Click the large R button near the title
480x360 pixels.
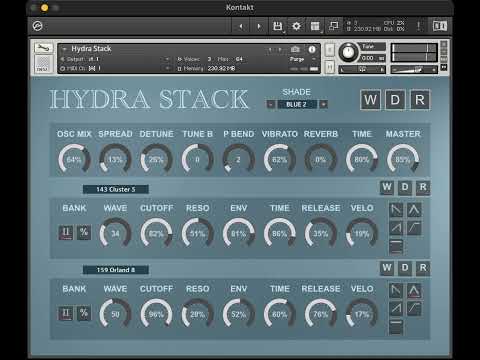click(420, 100)
